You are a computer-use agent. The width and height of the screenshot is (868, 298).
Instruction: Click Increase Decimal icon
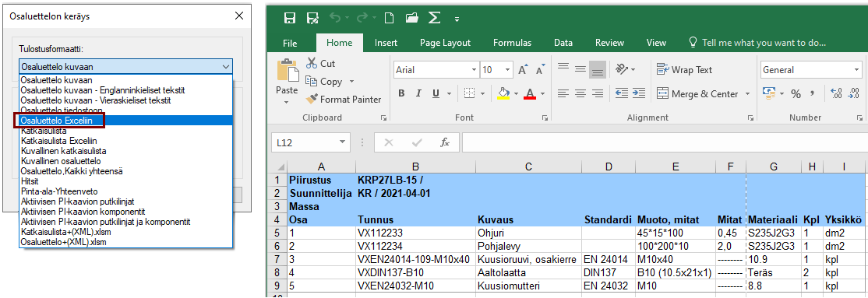(837, 93)
